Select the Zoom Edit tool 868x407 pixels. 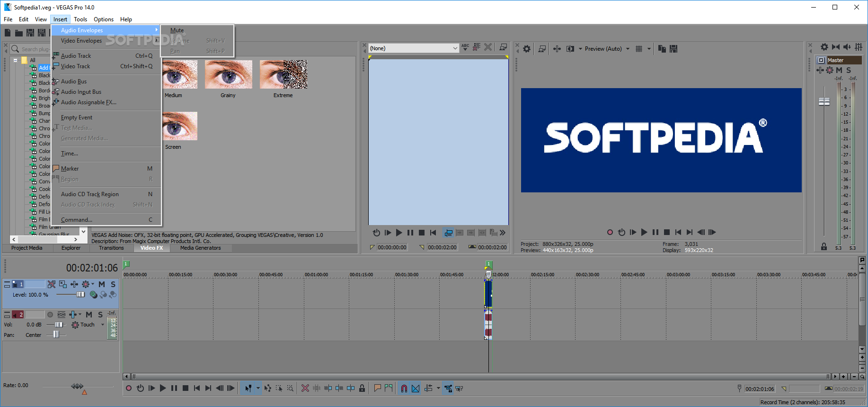(x=291, y=389)
